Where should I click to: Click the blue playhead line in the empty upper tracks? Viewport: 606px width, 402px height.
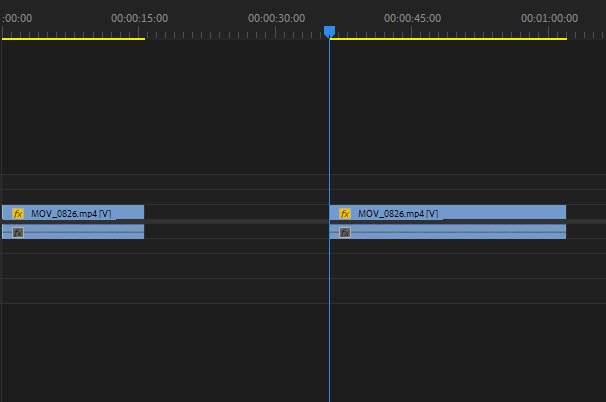[329, 110]
